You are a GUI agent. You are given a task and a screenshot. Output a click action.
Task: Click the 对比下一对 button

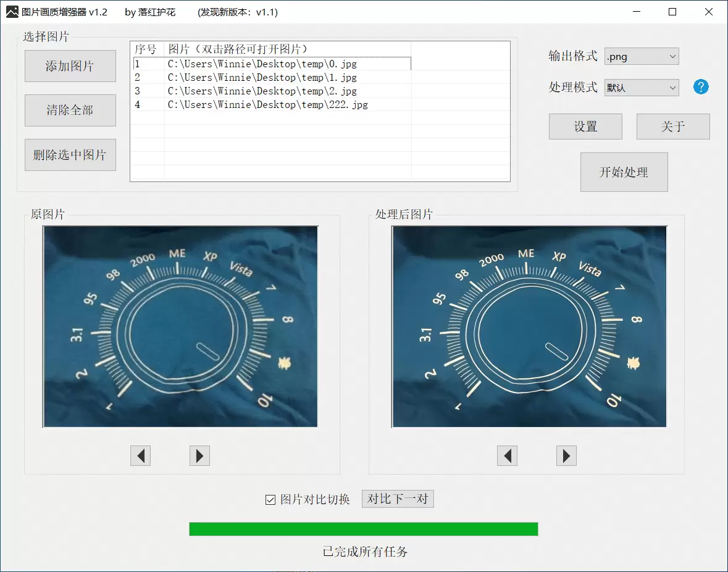[x=398, y=499]
